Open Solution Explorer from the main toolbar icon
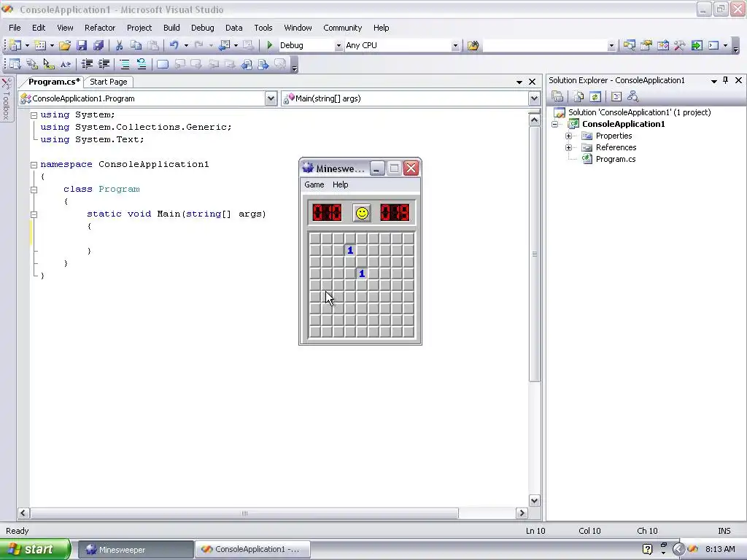The image size is (747, 560). [x=630, y=45]
